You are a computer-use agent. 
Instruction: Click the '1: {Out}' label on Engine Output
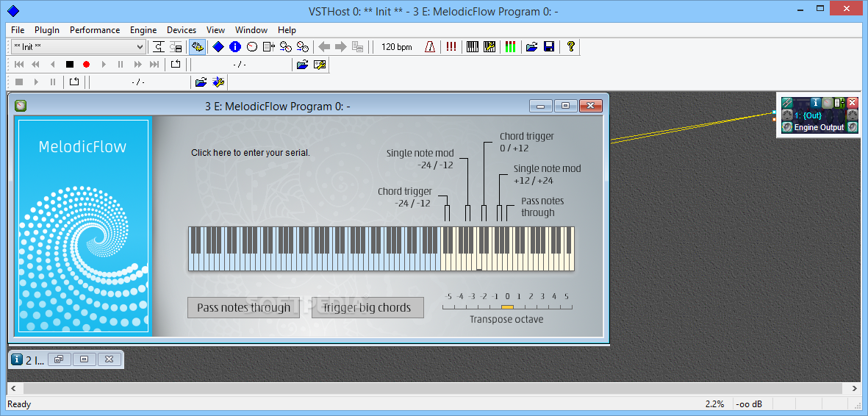(x=808, y=115)
